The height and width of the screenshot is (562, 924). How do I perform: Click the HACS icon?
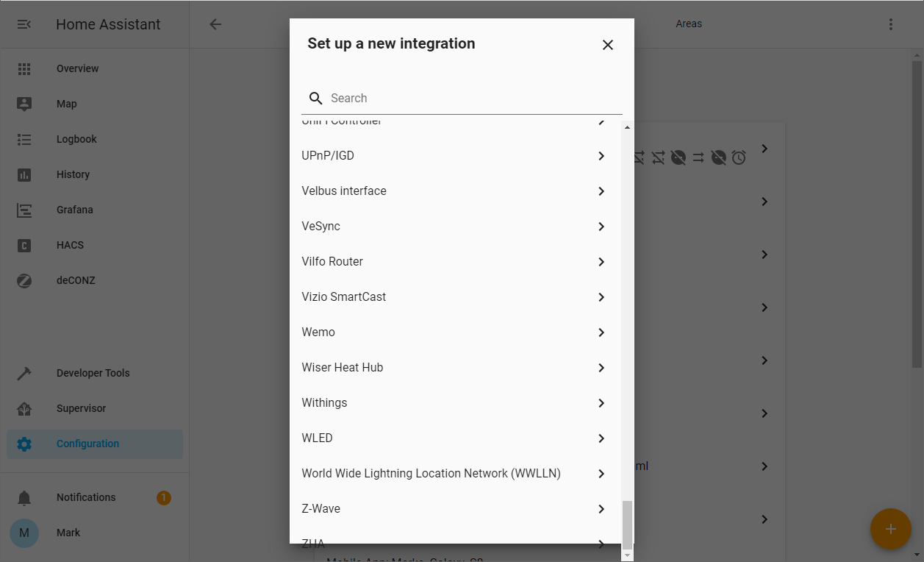24,245
